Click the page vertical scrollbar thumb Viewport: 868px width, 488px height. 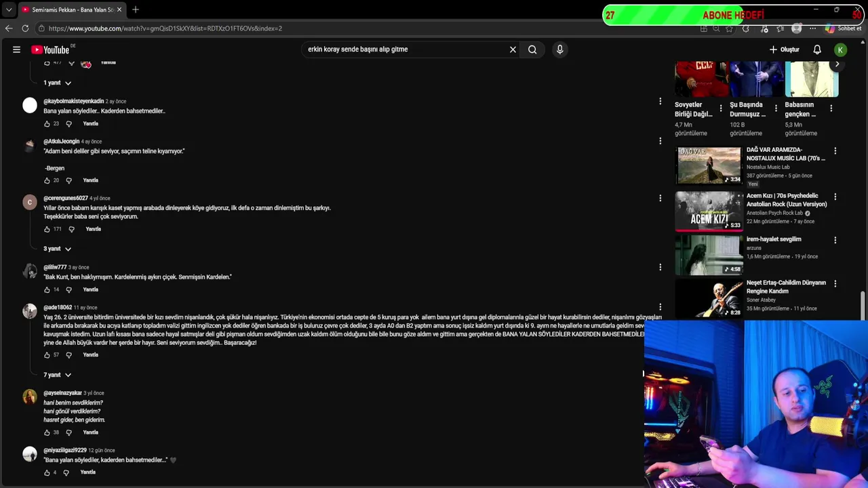point(863,305)
